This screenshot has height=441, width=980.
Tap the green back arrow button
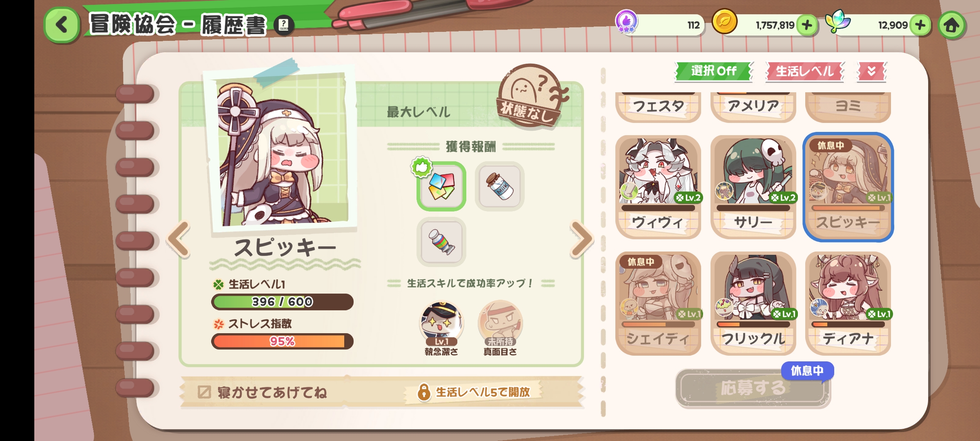[x=62, y=25]
